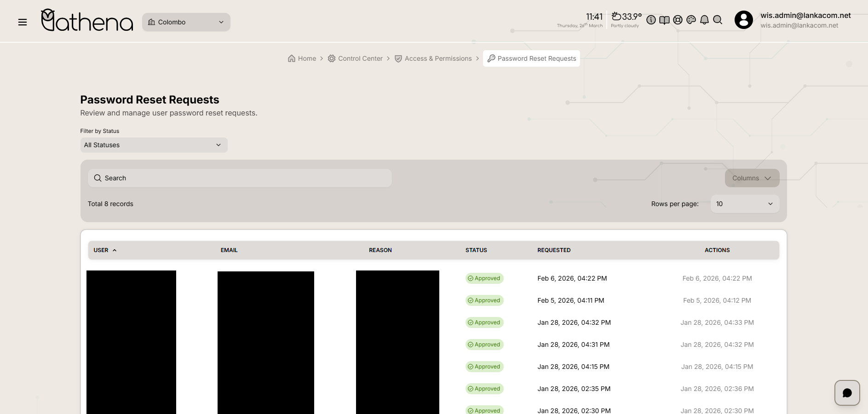Click the lifebuoy support icon
The image size is (868, 414).
[678, 20]
